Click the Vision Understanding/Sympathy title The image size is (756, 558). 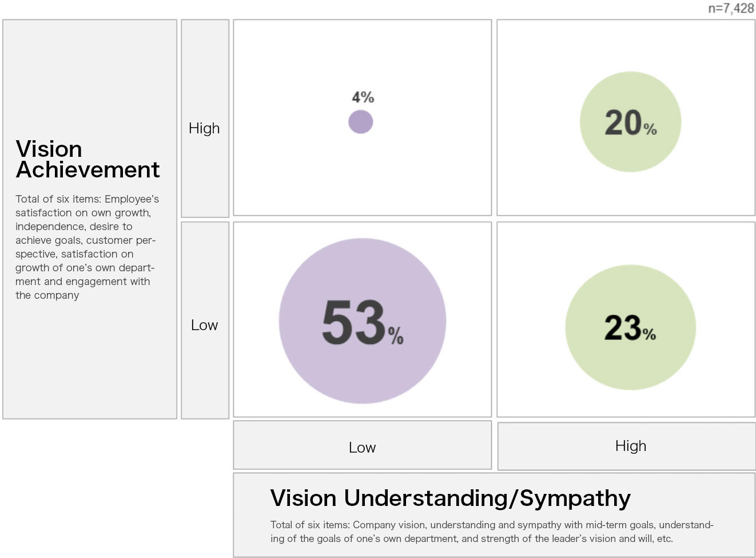[x=450, y=498]
